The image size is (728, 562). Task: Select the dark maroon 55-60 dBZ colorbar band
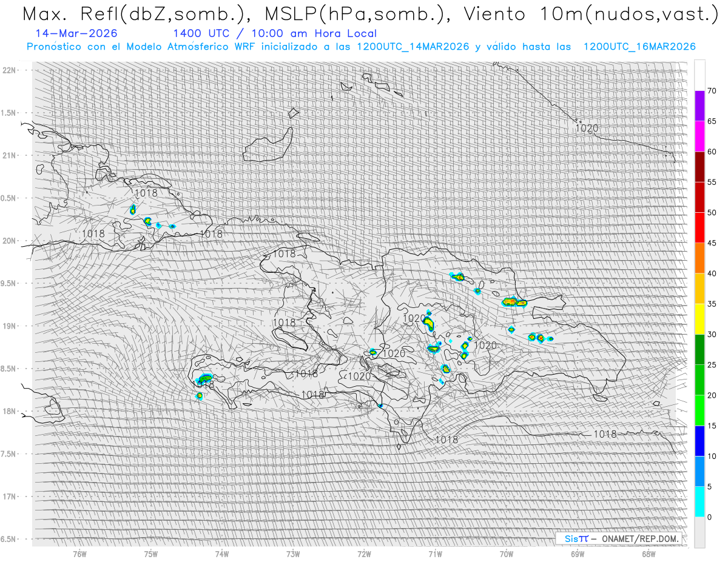pyautogui.click(x=699, y=167)
